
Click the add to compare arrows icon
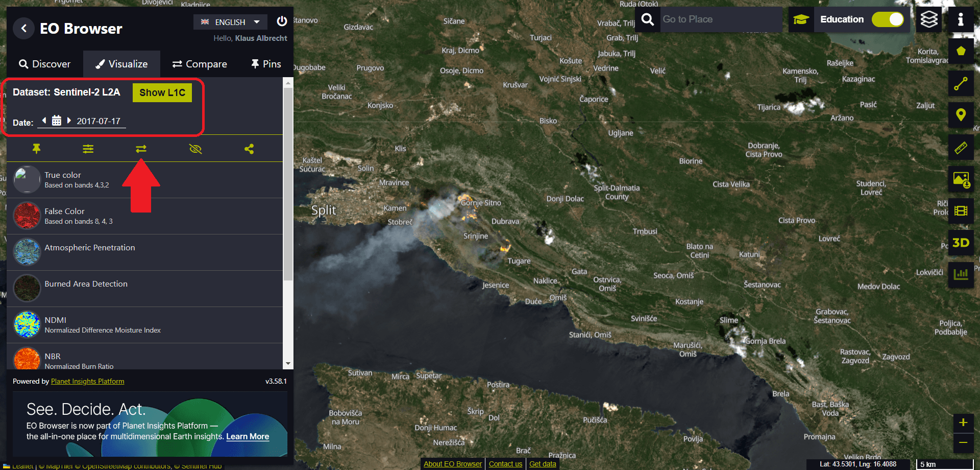(x=141, y=149)
